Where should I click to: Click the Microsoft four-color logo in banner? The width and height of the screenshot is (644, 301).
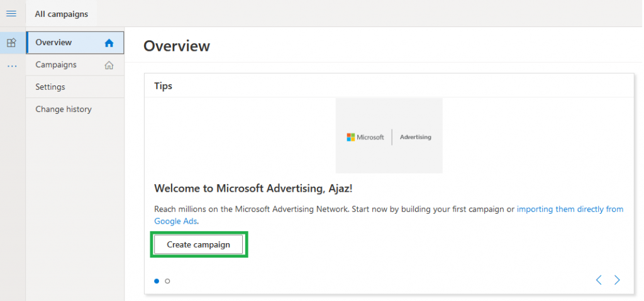click(x=351, y=137)
